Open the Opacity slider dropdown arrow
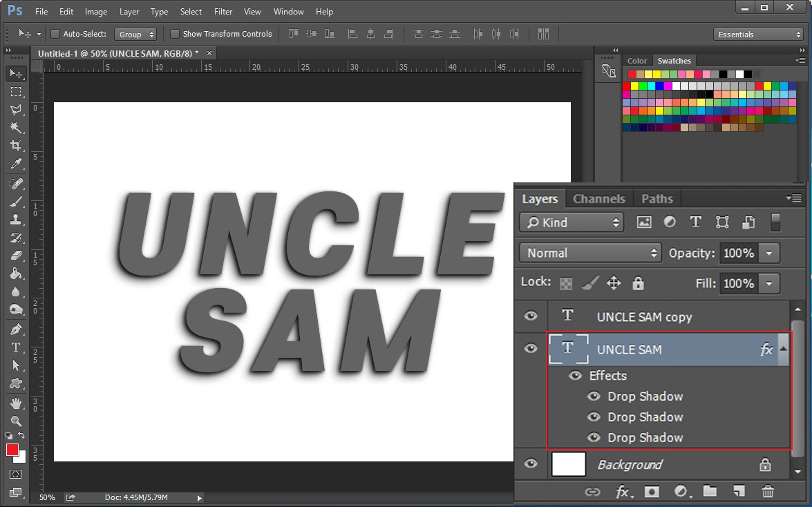The width and height of the screenshot is (812, 507). [769, 253]
